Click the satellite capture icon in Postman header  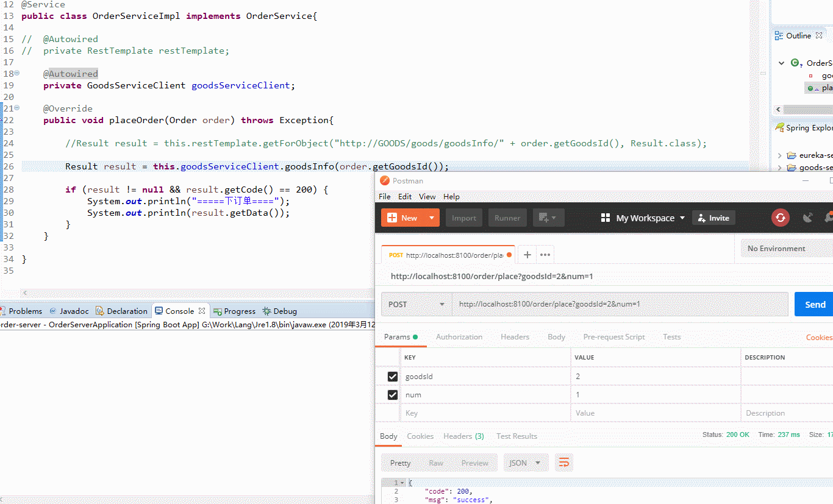[808, 218]
